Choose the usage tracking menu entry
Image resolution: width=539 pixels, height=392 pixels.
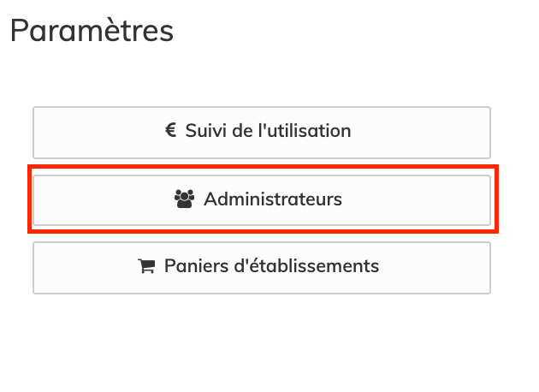261,132
